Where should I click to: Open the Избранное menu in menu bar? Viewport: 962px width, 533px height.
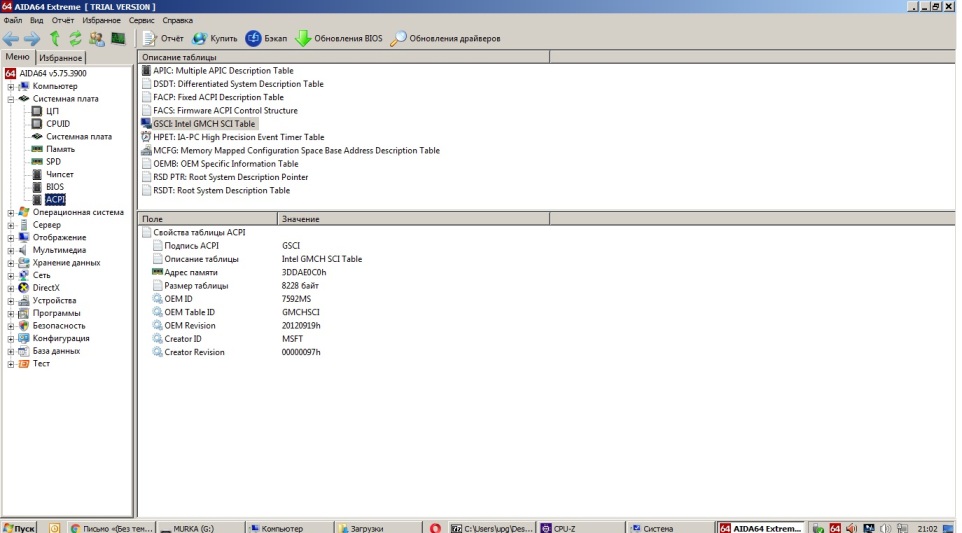pos(101,20)
